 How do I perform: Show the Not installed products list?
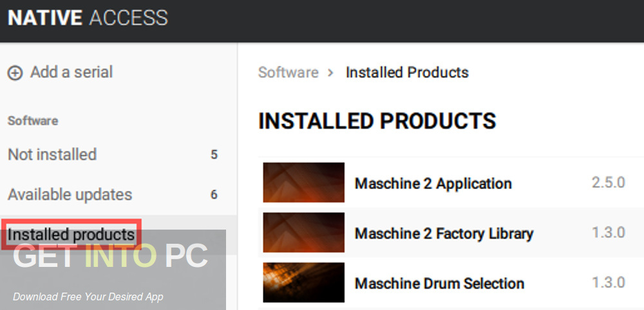pos(52,154)
